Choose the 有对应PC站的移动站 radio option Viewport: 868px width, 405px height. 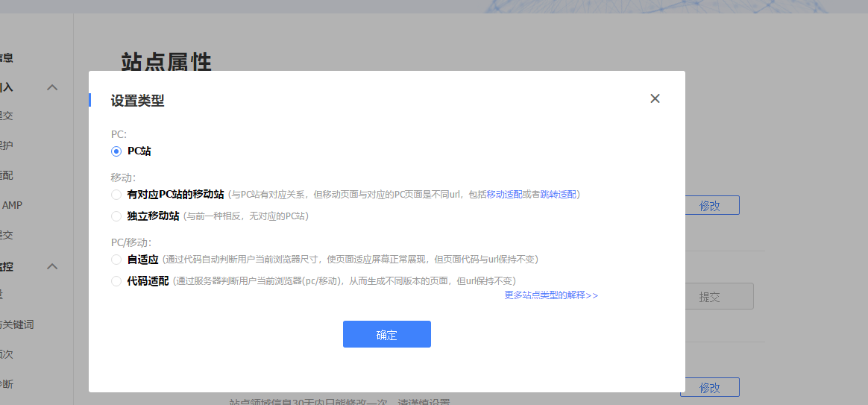point(116,195)
